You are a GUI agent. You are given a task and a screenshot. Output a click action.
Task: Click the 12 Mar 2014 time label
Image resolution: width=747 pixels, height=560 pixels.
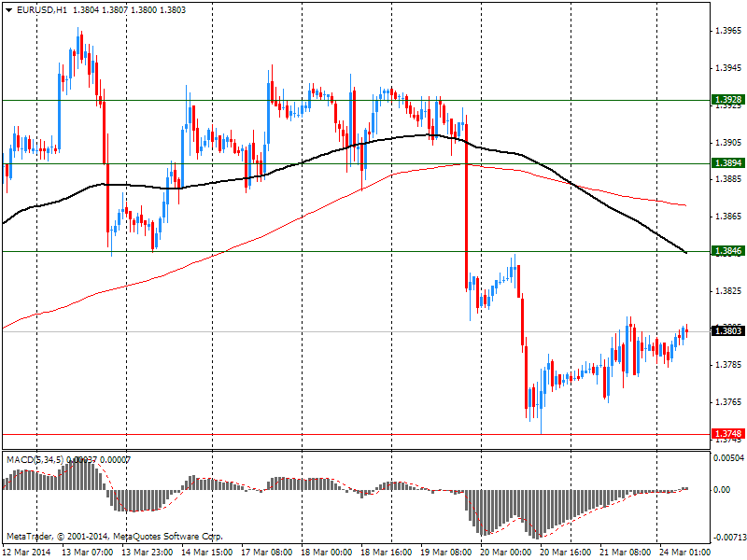click(27, 553)
